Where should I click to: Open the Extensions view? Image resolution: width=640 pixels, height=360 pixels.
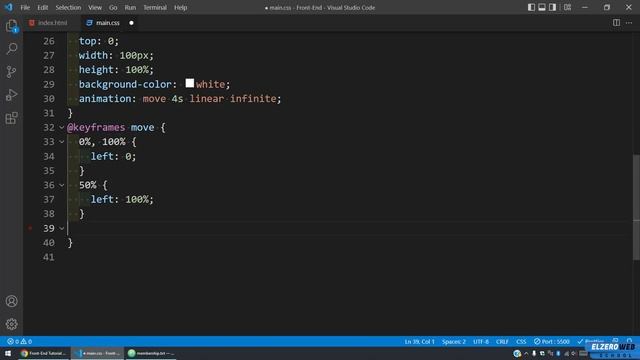[x=11, y=118]
